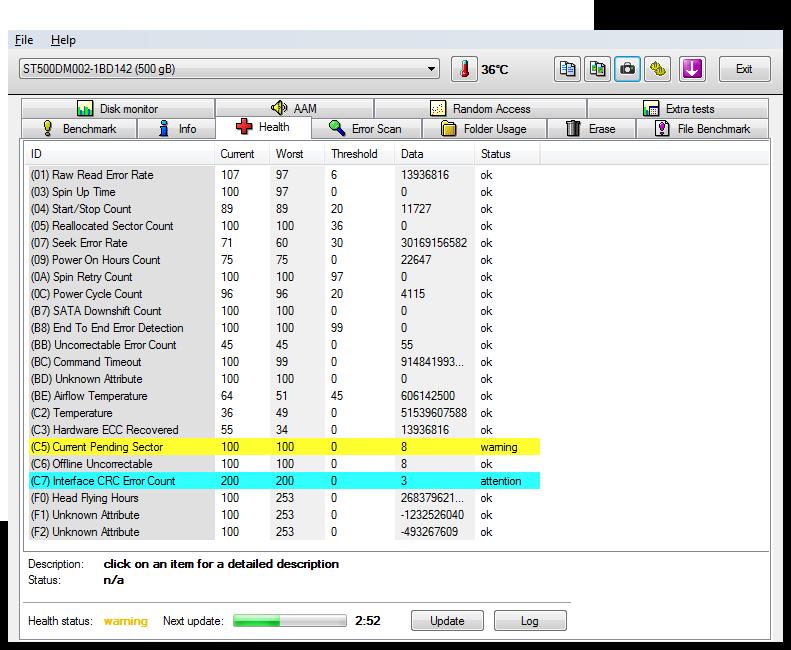
Task: Switch to the Info tab
Action: (177, 129)
